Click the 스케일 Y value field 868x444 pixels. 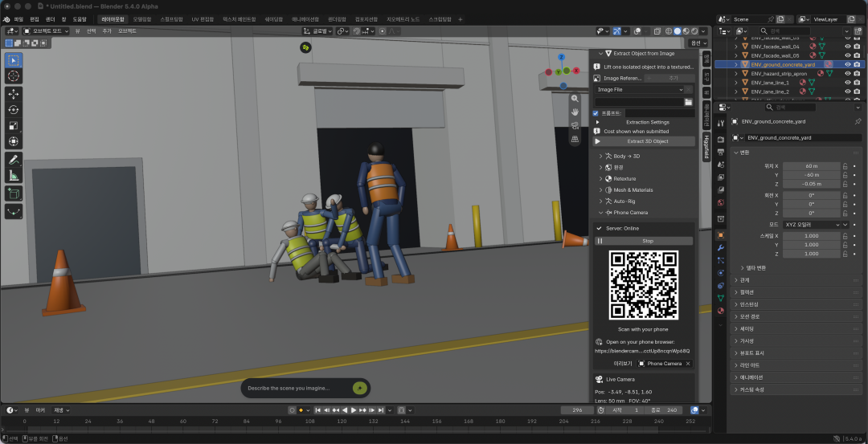812,245
